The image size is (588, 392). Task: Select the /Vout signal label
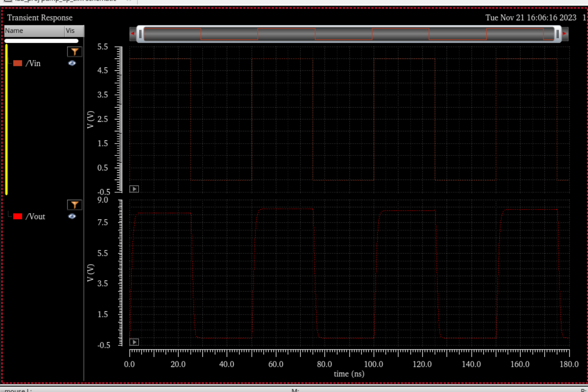click(37, 216)
